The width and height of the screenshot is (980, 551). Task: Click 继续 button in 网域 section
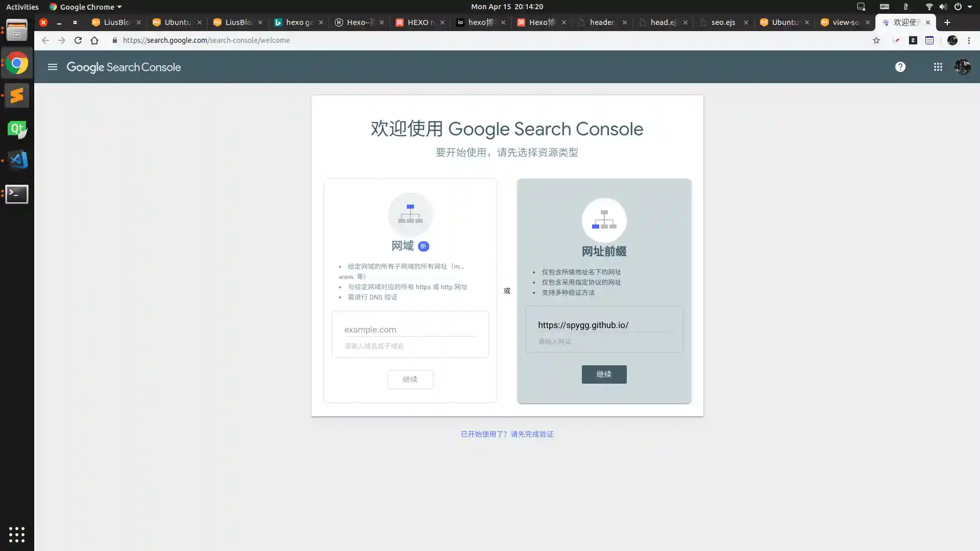pyautogui.click(x=410, y=379)
